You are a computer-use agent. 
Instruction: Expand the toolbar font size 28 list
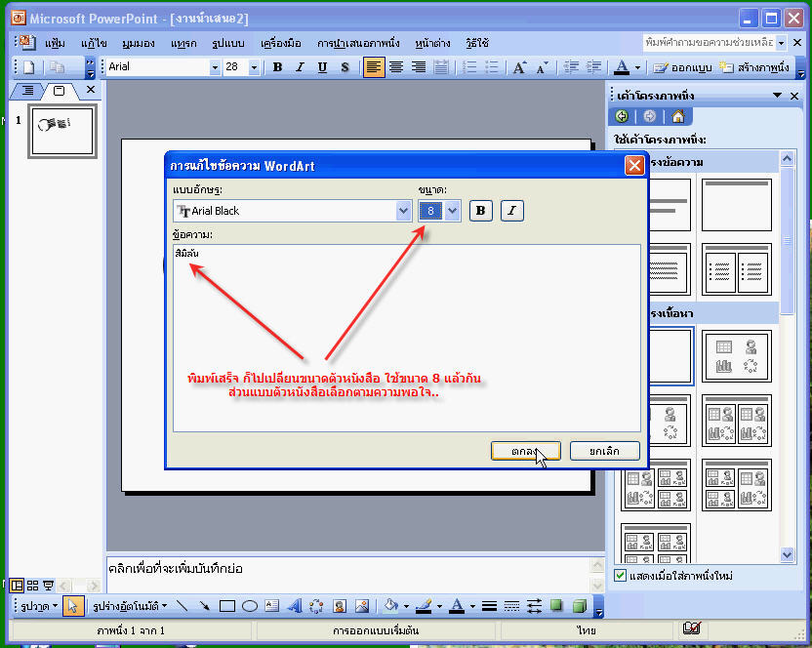tap(254, 67)
